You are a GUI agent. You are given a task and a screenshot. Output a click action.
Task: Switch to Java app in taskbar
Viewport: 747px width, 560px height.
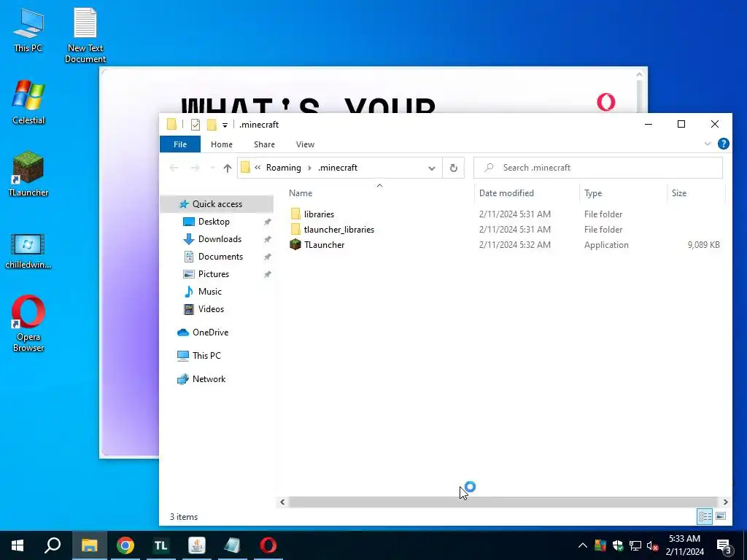pos(197,545)
